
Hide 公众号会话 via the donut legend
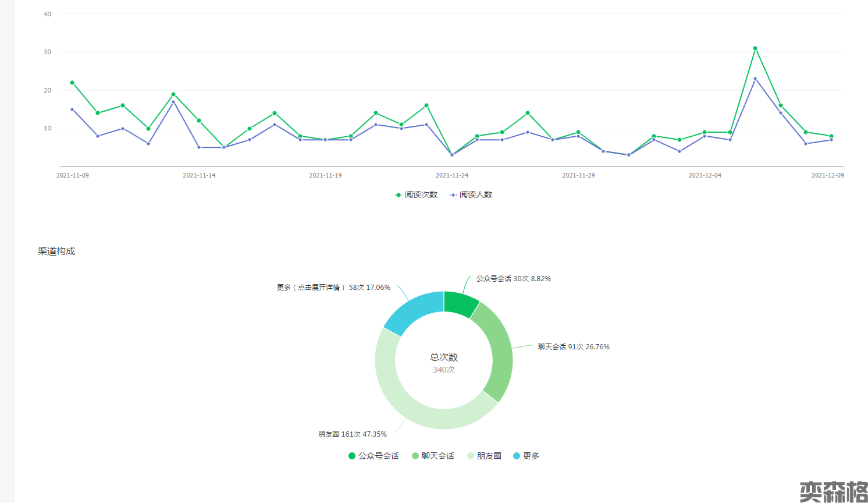pos(373,456)
